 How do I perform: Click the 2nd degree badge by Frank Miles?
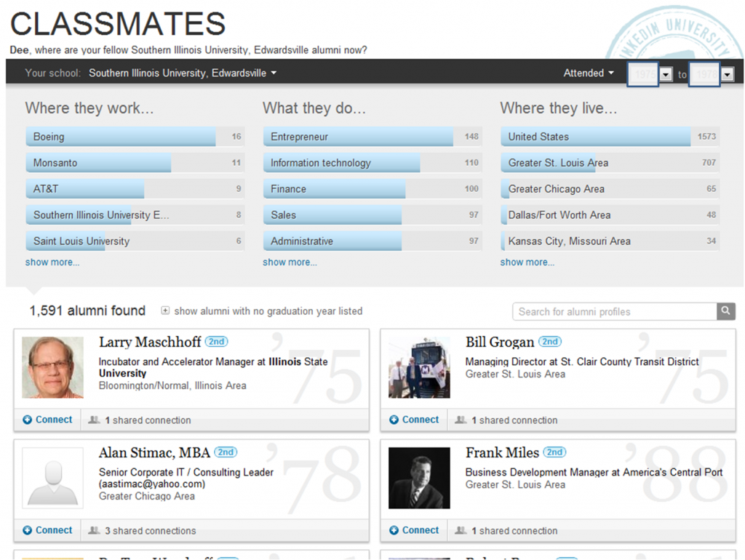[x=554, y=452]
